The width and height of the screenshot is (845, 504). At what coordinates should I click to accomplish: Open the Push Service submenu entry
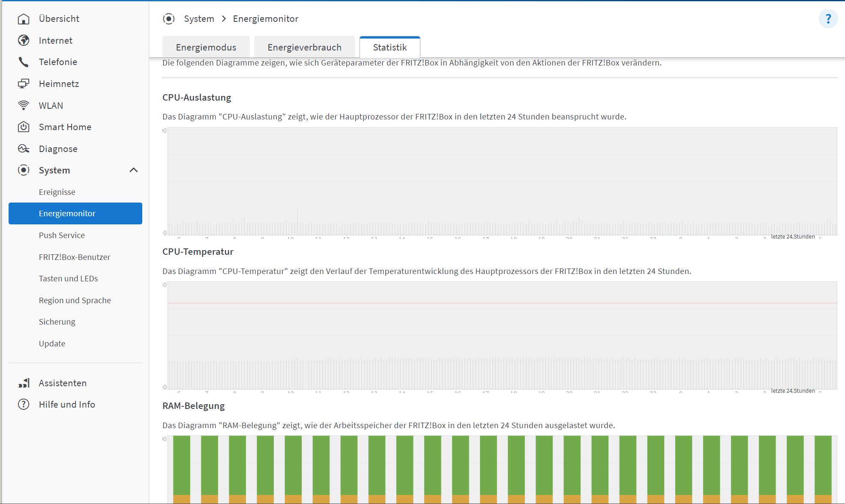coord(62,235)
